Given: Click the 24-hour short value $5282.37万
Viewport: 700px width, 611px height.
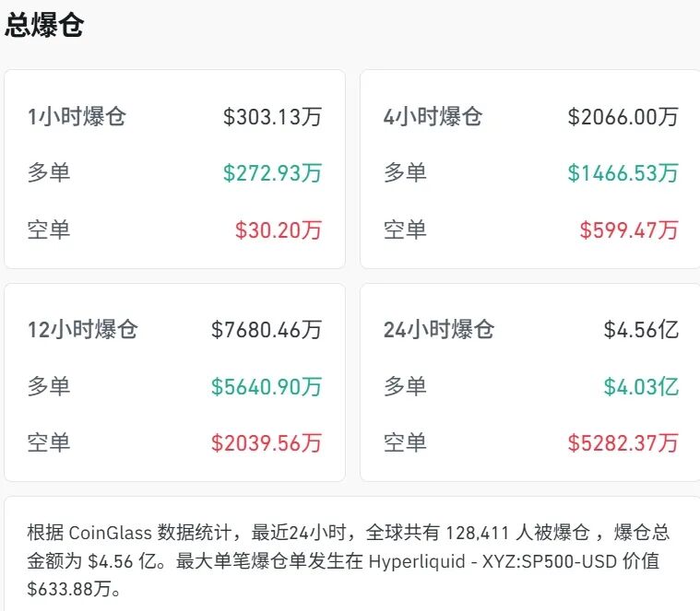Looking at the screenshot, I should click(x=623, y=443).
